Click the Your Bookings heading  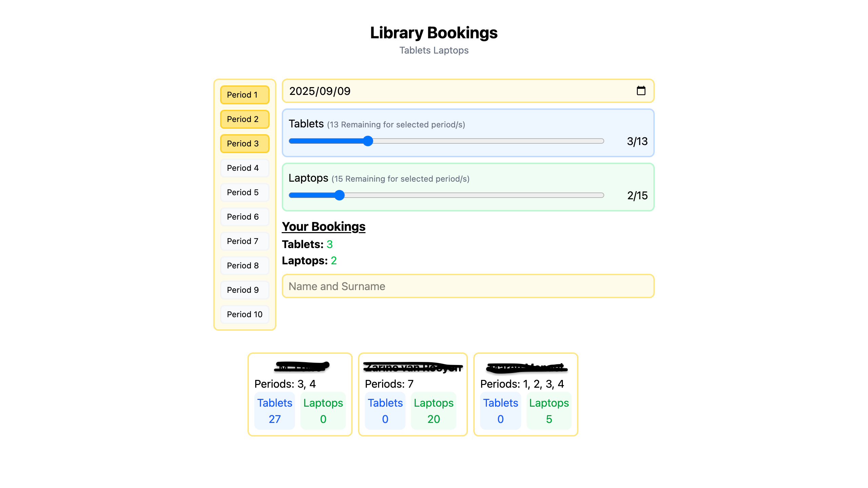323,226
